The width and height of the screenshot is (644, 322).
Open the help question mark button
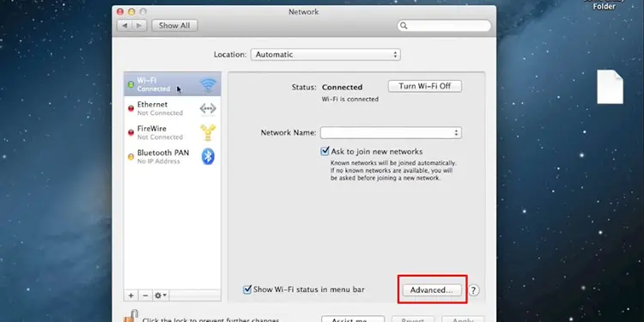click(473, 290)
